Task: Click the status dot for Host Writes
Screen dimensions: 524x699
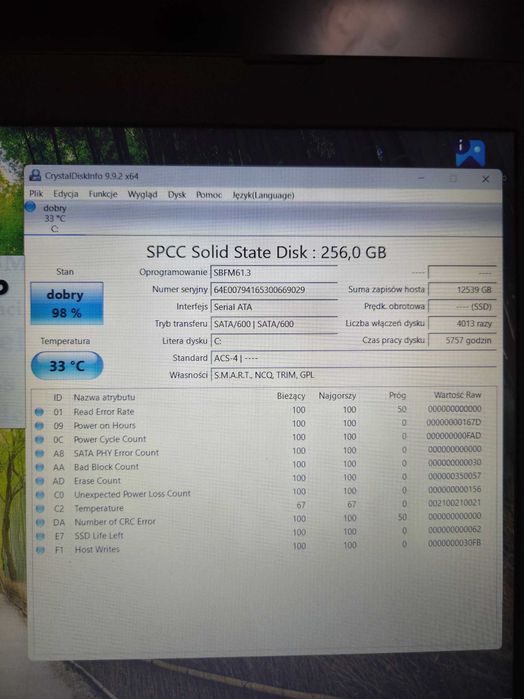Action: (40, 550)
